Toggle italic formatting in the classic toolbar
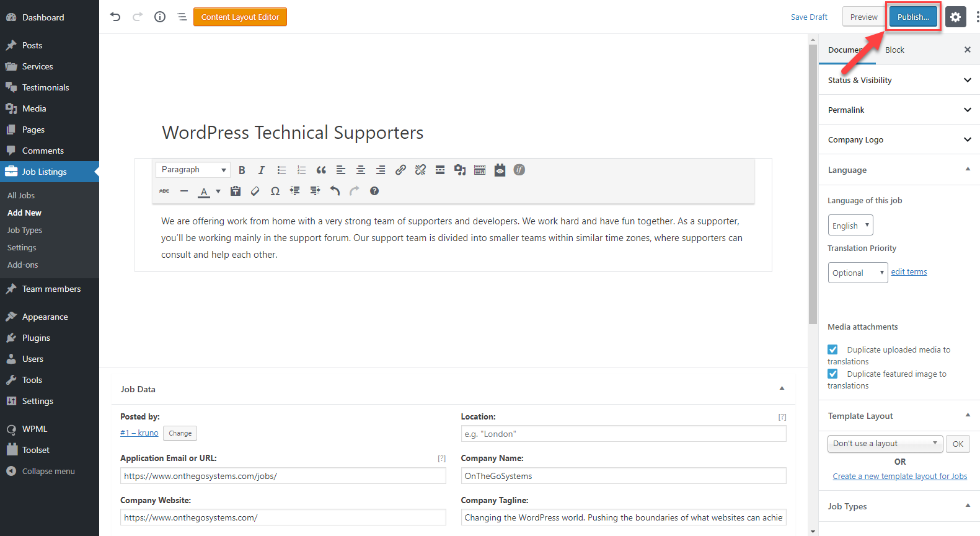Screen dimensions: 980x536 point(262,170)
